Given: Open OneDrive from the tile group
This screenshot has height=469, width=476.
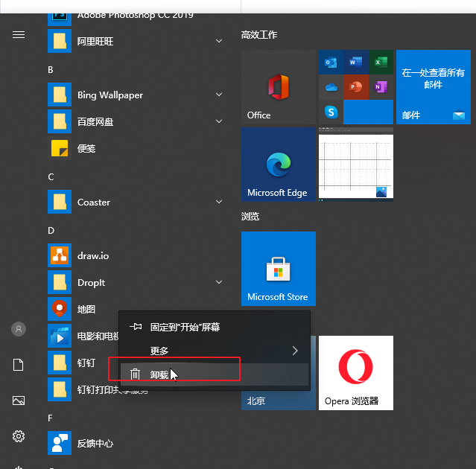Looking at the screenshot, I should pyautogui.click(x=331, y=87).
